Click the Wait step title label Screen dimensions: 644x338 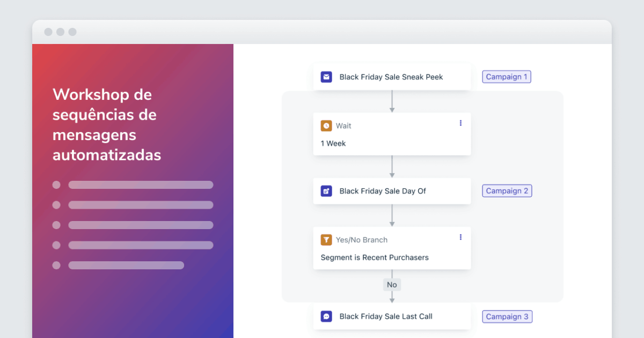343,126
